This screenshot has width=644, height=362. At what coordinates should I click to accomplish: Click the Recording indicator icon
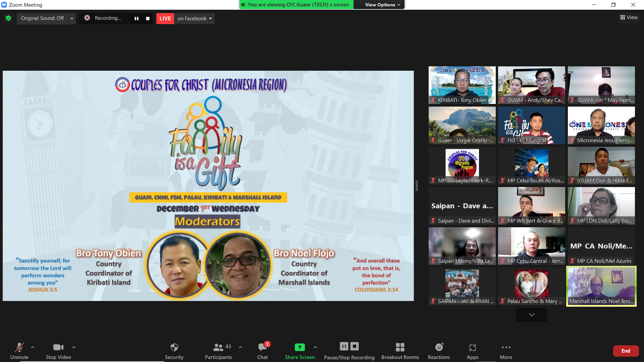[87, 18]
